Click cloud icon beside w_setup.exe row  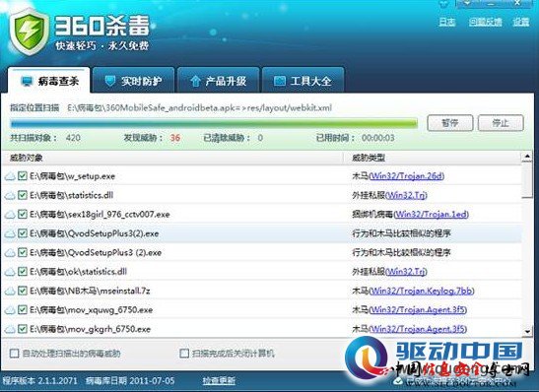(10, 176)
